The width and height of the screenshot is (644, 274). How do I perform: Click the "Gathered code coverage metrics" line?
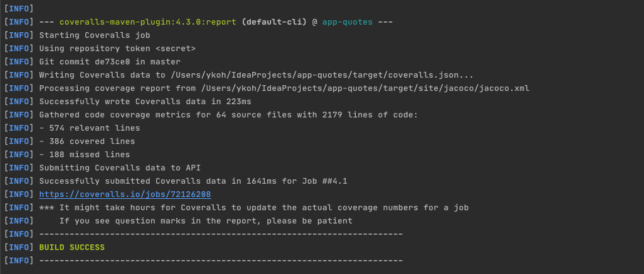point(228,115)
